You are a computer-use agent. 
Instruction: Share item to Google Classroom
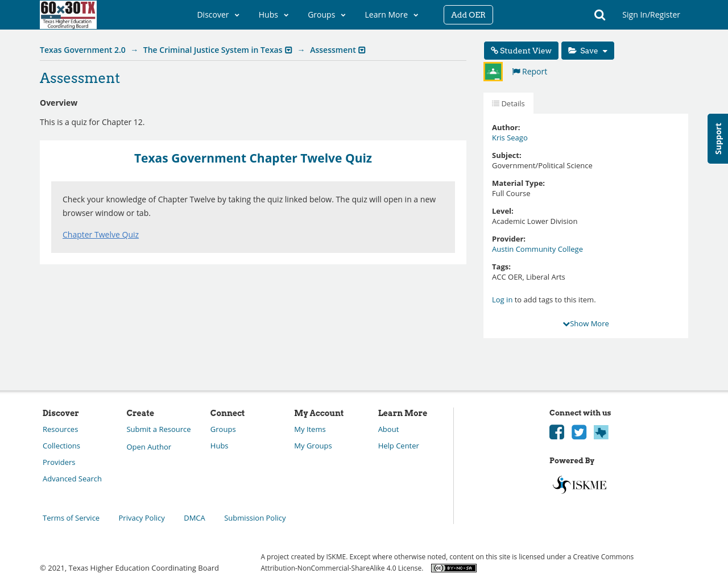[x=492, y=70]
